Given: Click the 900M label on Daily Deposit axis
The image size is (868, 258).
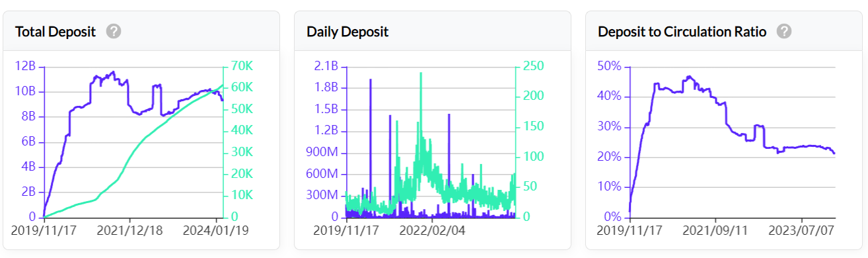Looking at the screenshot, I should (x=322, y=152).
